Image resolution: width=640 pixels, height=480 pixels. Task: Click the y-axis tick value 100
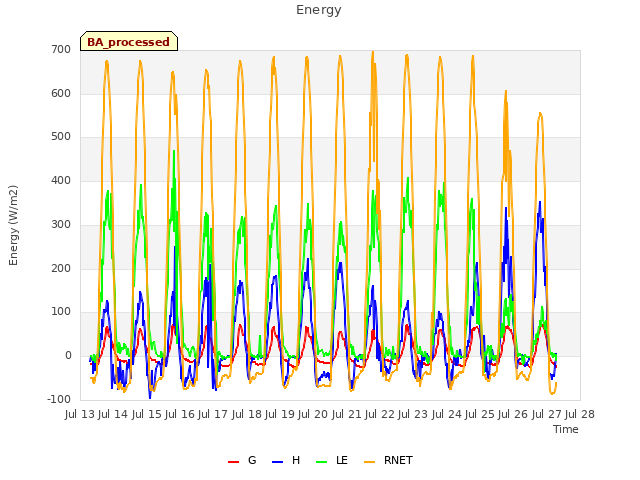[x=61, y=312]
